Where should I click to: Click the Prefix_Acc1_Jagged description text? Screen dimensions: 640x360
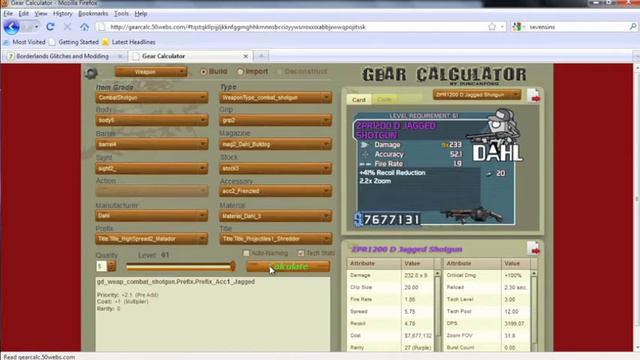coord(176,282)
